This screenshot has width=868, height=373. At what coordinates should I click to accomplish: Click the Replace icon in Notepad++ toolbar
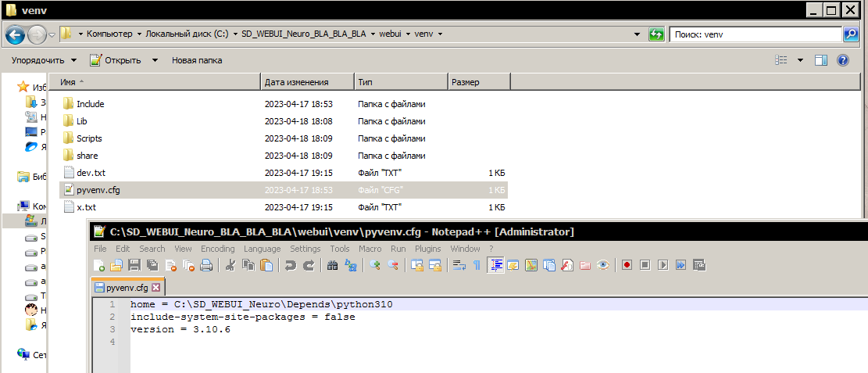tap(351, 265)
